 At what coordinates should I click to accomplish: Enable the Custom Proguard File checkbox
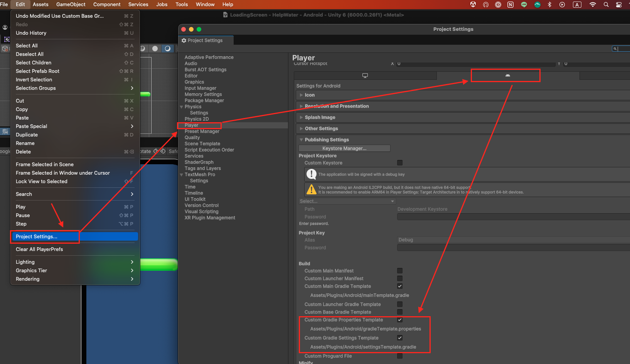click(x=400, y=356)
